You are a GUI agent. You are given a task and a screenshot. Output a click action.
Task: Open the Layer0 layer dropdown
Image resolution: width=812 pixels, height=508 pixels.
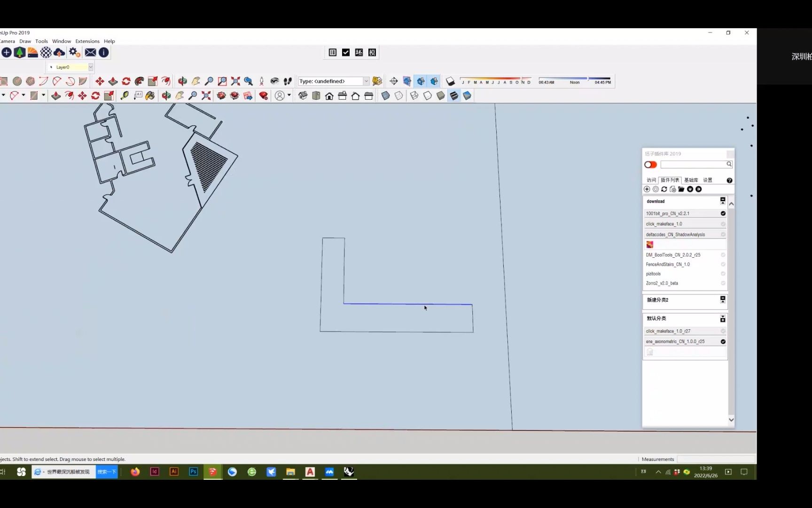pyautogui.click(x=91, y=67)
